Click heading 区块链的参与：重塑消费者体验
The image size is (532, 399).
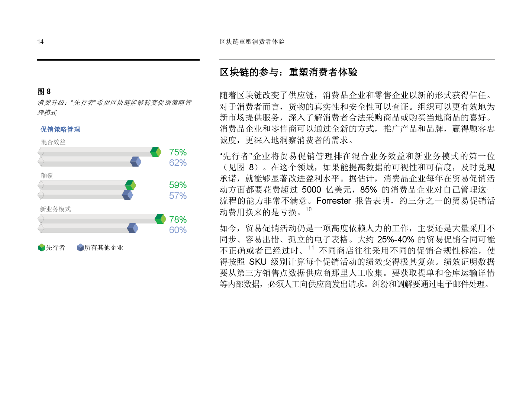coord(288,72)
